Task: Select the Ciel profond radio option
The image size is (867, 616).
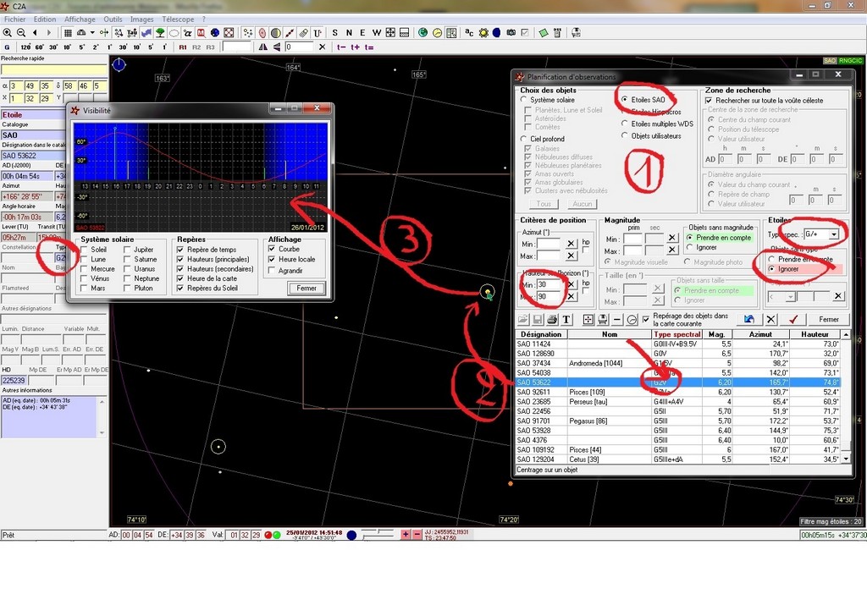Action: pyautogui.click(x=523, y=139)
